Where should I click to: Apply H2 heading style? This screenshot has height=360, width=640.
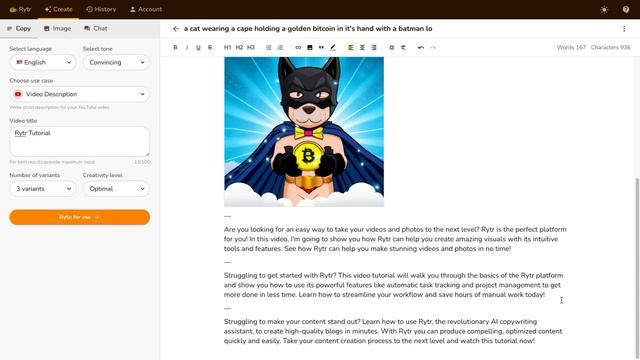[x=239, y=47]
